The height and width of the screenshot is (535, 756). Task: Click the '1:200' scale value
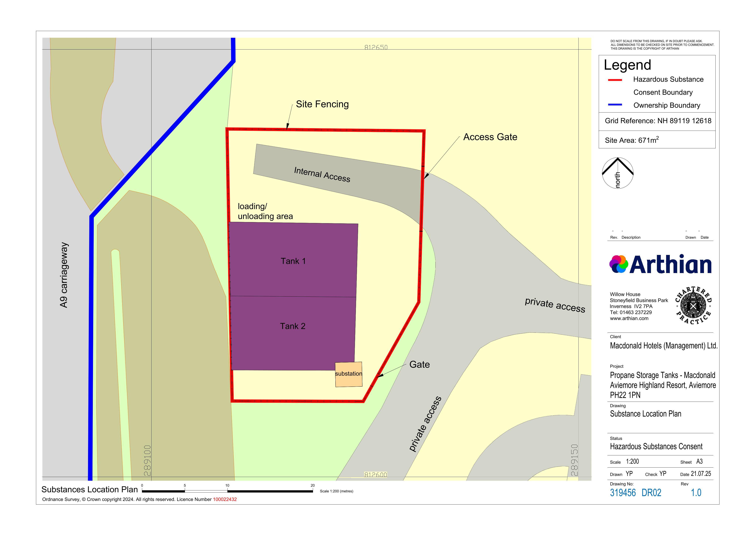(633, 462)
